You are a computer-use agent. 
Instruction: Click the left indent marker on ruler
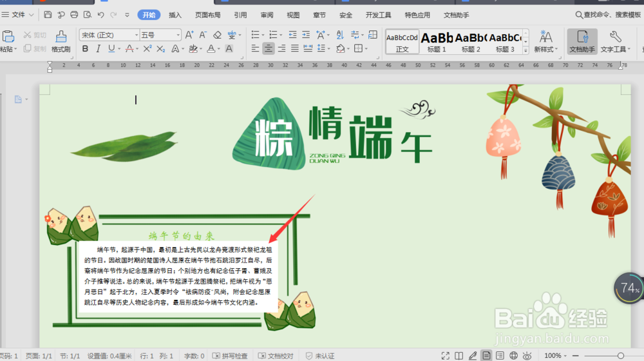(50, 68)
